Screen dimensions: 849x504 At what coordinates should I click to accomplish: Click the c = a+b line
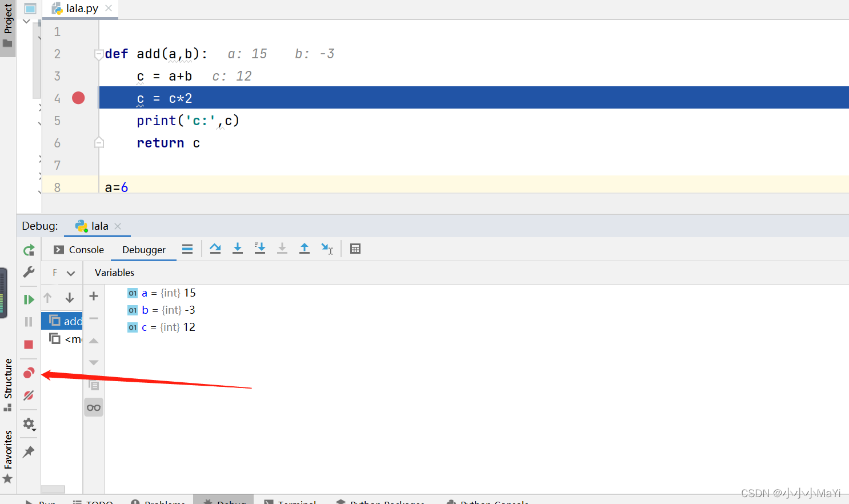pyautogui.click(x=164, y=76)
